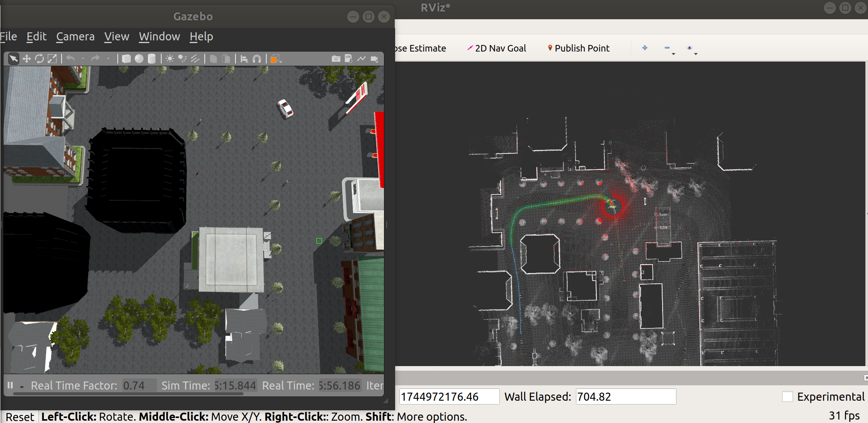Image resolution: width=868 pixels, height=423 pixels.
Task: Select the arrow selection mode tool
Action: point(13,59)
